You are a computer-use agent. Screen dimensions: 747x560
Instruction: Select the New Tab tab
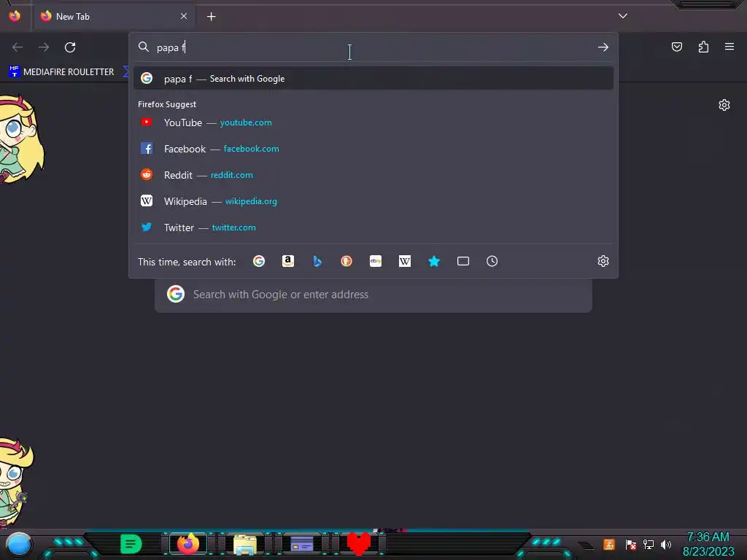pyautogui.click(x=113, y=17)
